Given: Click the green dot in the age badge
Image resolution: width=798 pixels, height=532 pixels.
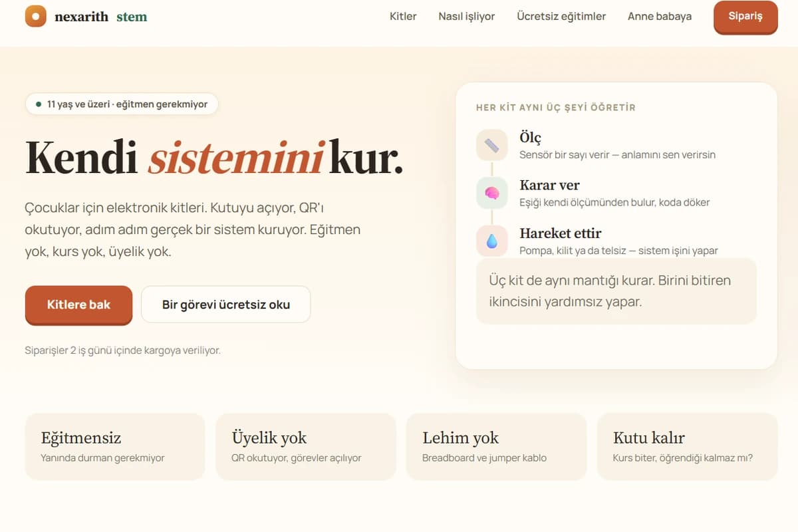Looking at the screenshot, I should [39, 104].
